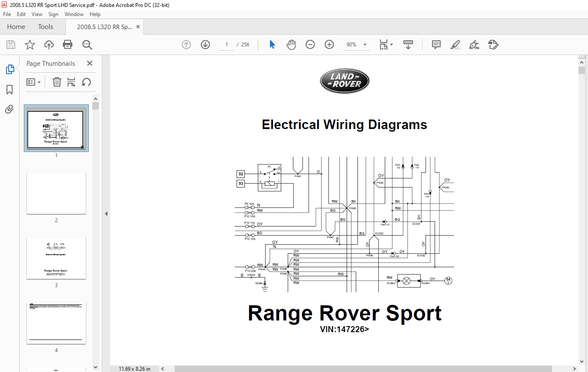The width and height of the screenshot is (588, 372).
Task: Open the Bookmarks sidebar panel
Action: [x=10, y=90]
